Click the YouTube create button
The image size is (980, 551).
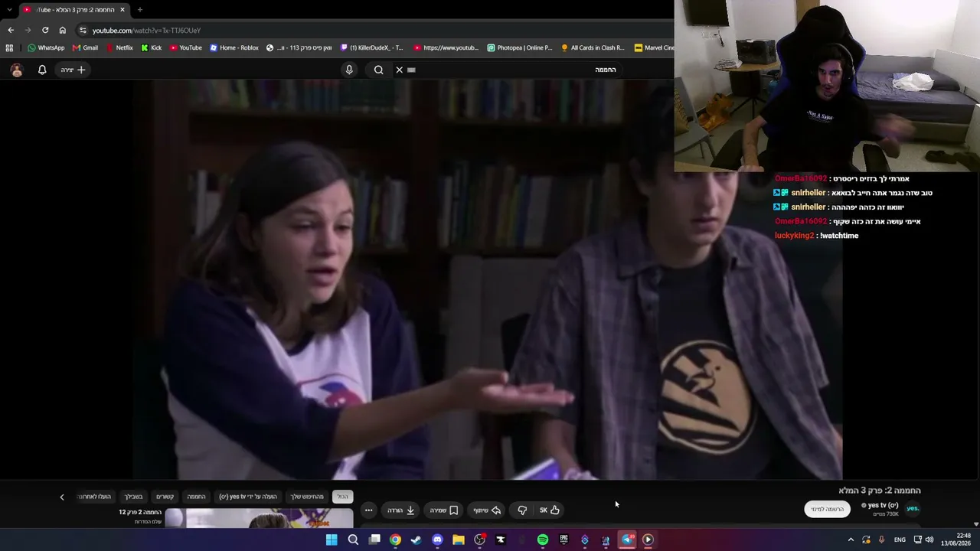click(73, 70)
